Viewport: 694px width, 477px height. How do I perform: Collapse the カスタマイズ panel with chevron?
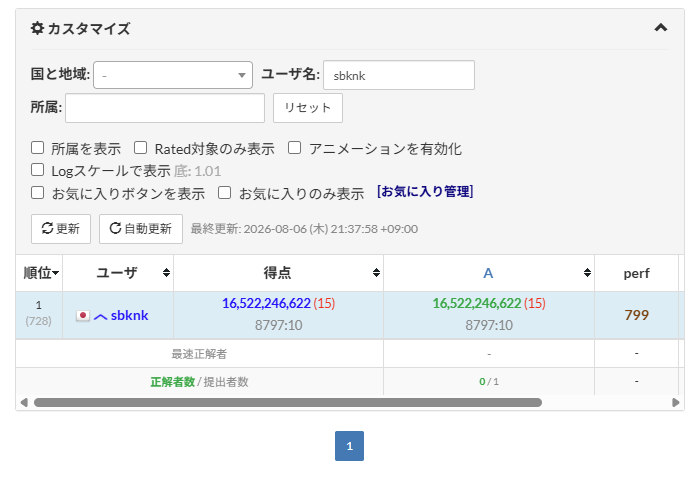tap(660, 28)
